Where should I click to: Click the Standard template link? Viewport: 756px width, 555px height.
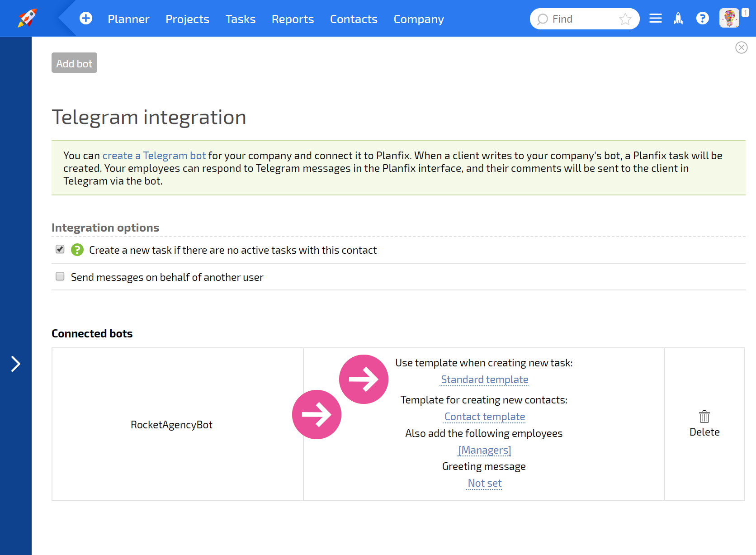click(x=485, y=379)
